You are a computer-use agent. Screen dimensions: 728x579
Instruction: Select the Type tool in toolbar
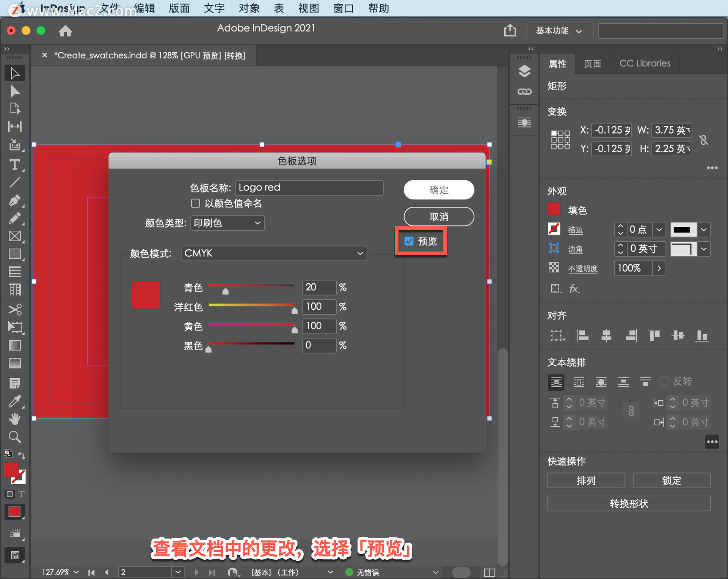(x=14, y=165)
